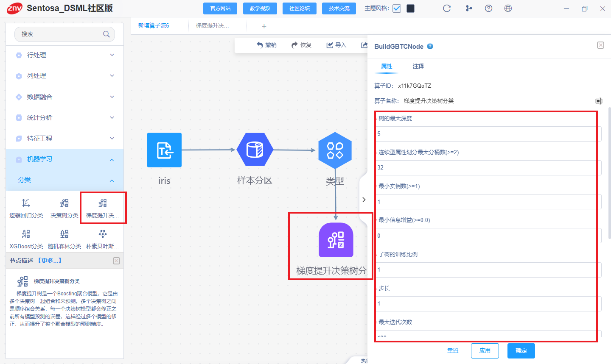Image resolution: width=611 pixels, height=364 pixels.
Task: Click the 步长 input field
Action: tap(488, 303)
